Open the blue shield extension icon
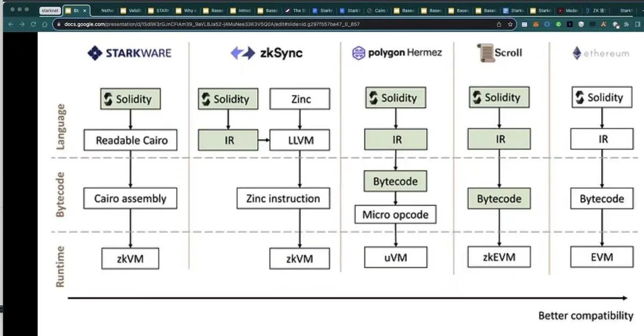Image resolution: width=644 pixels, height=336 pixels. coord(547,24)
